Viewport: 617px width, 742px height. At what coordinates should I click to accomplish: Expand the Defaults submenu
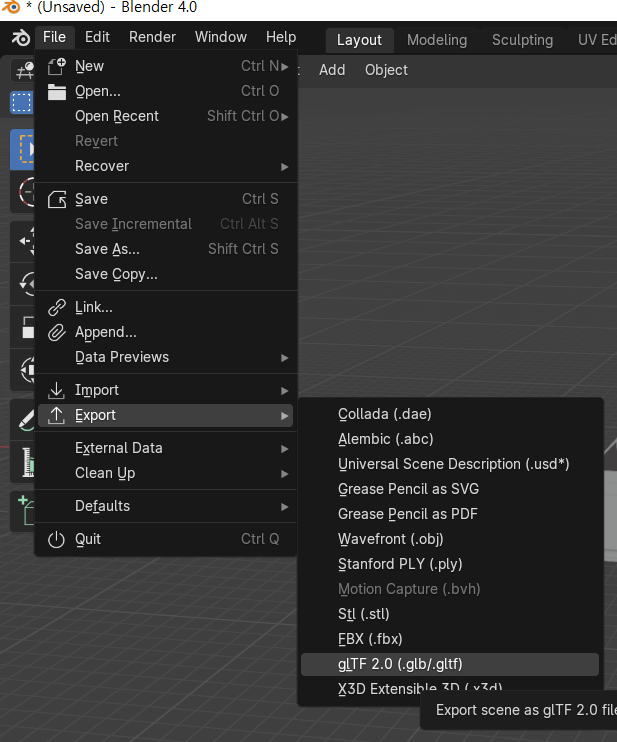[x=166, y=506]
